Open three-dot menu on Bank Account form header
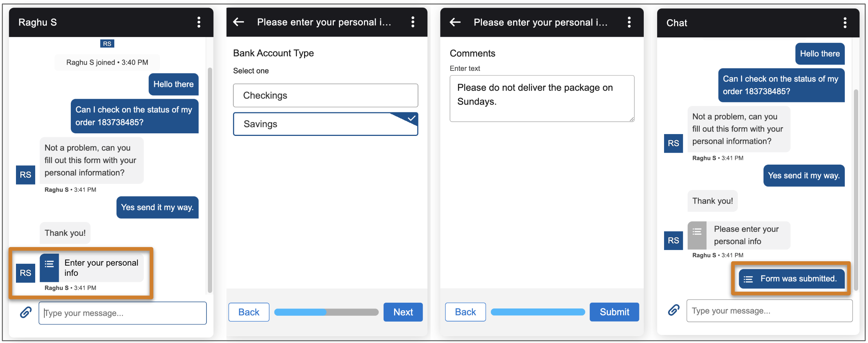Image resolution: width=868 pixels, height=343 pixels. (x=413, y=22)
